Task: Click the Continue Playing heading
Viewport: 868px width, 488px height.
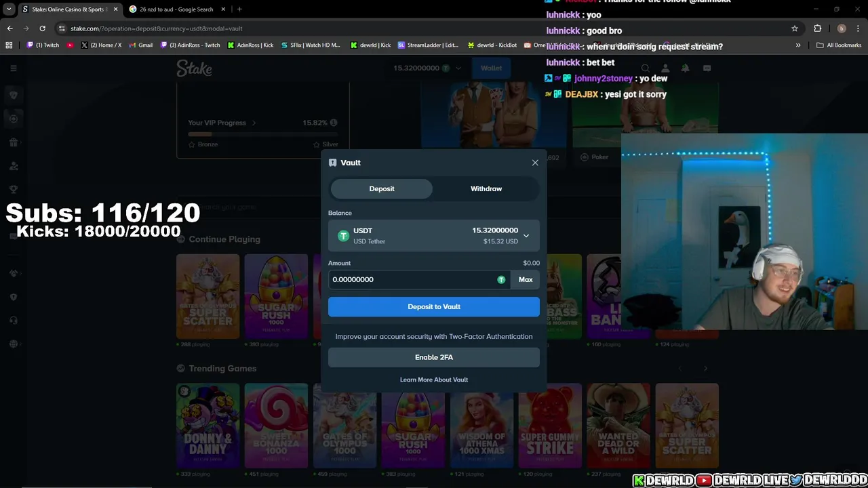Action: 224,239
